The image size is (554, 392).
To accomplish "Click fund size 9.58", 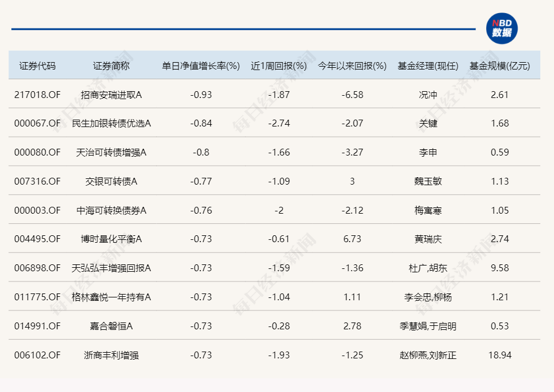I will coord(500,268).
